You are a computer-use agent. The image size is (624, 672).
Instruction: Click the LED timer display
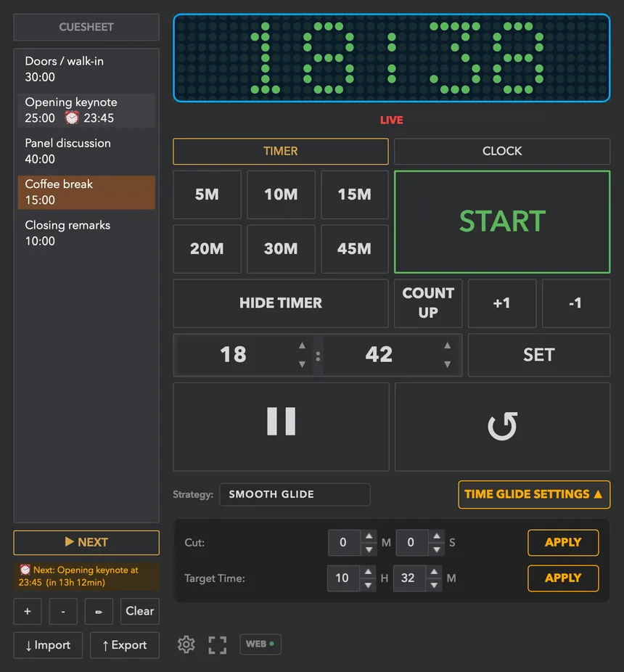click(392, 58)
